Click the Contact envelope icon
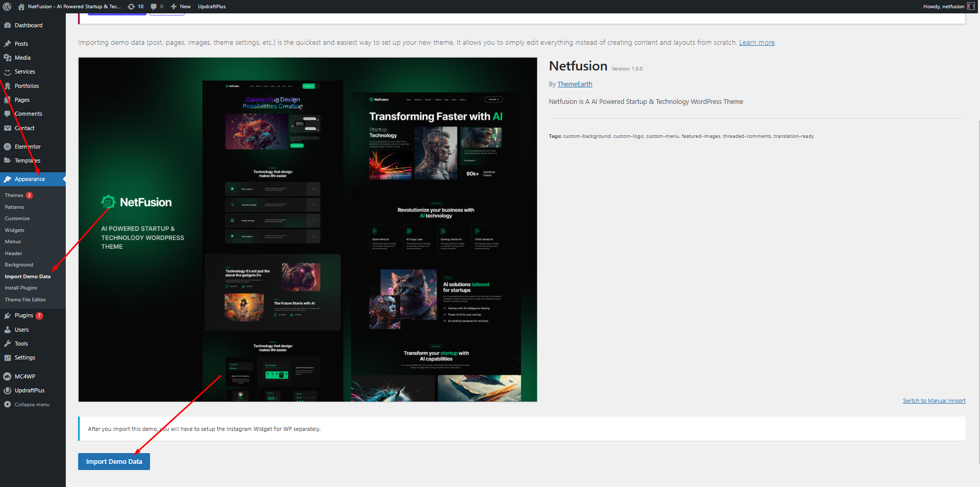The image size is (980, 487). coord(7,128)
